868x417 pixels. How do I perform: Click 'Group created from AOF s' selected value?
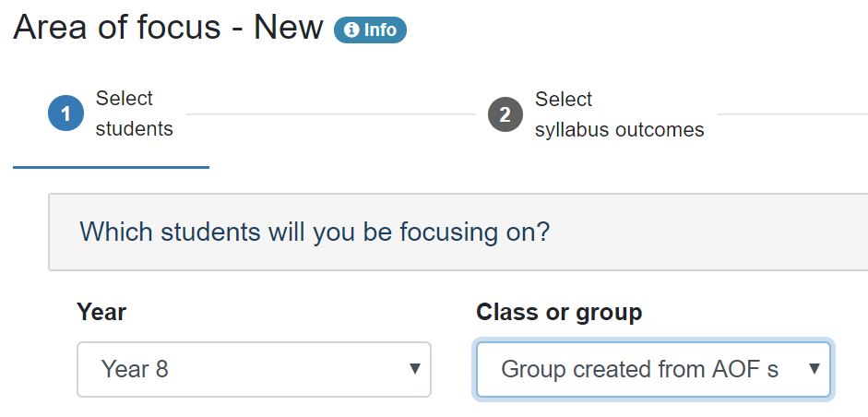[639, 369]
